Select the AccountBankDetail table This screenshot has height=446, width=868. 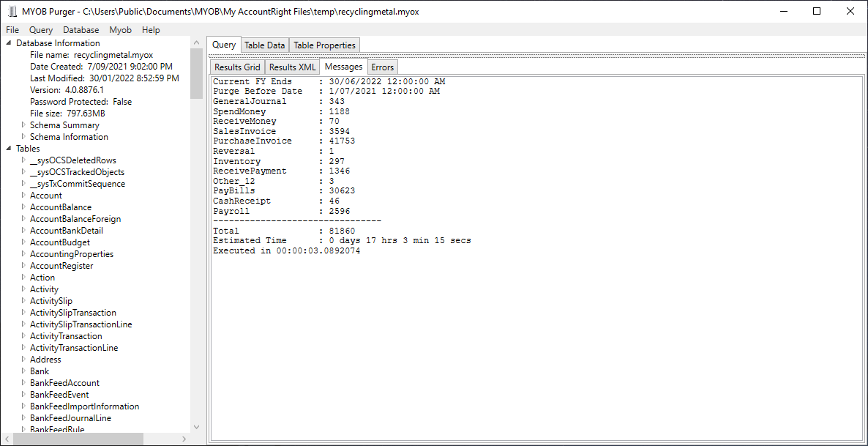[x=67, y=231]
